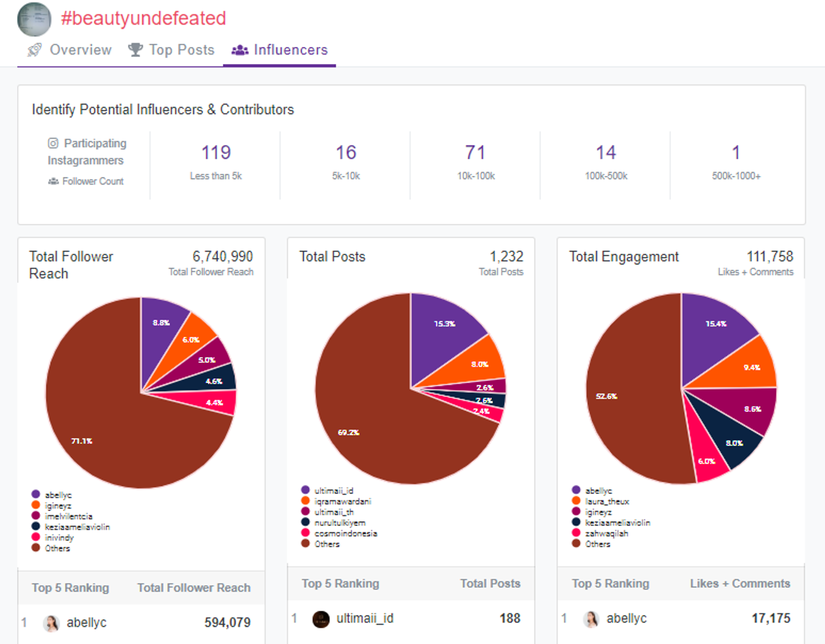
Task: Click the #beautyundefeated profile avatar
Action: point(34,19)
